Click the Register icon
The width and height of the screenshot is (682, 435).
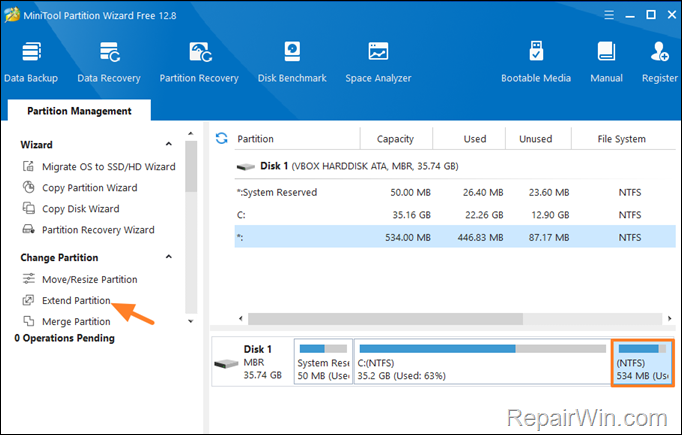(660, 61)
